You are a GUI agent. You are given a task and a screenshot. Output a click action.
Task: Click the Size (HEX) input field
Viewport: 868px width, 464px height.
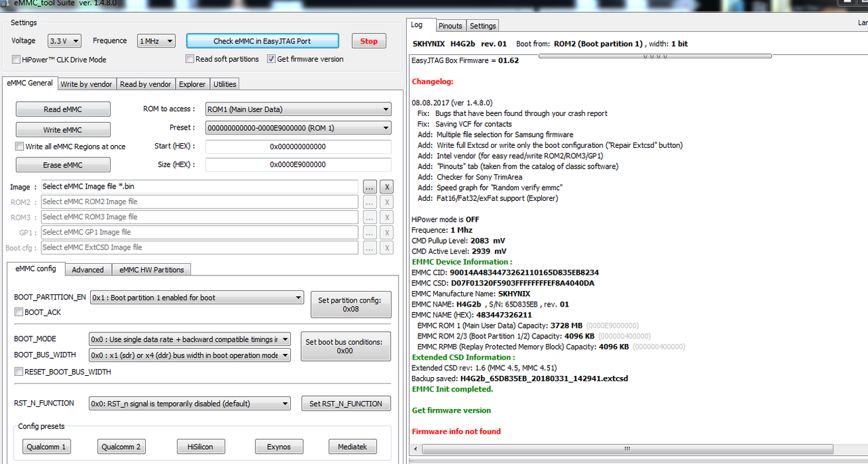point(298,164)
